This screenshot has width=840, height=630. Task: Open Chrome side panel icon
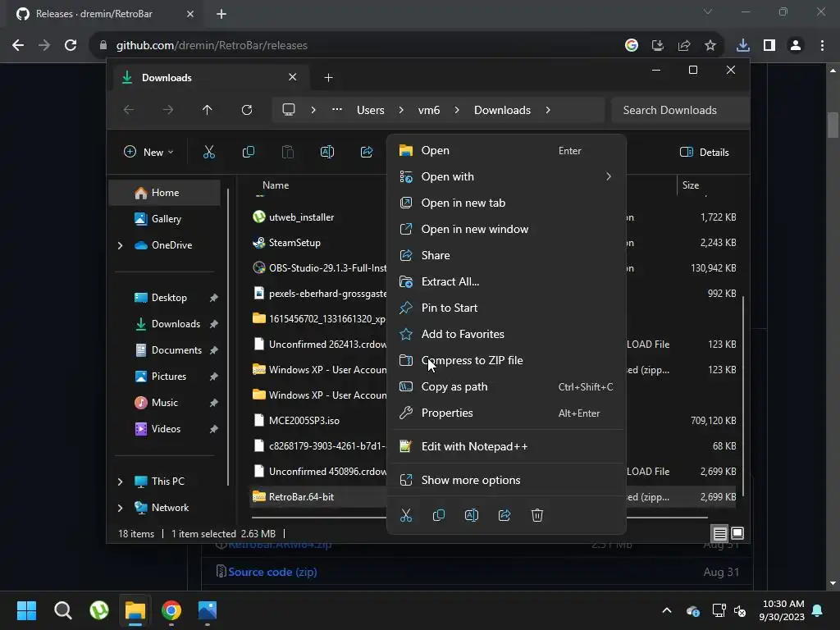[x=769, y=46]
